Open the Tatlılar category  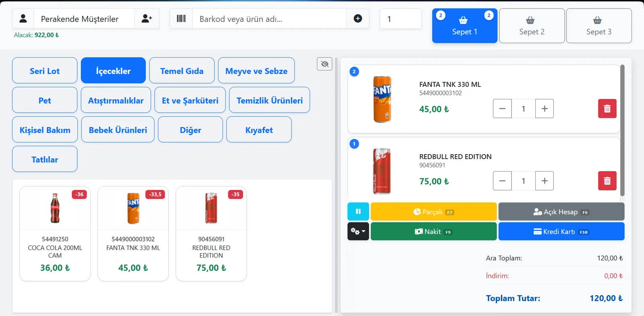pyautogui.click(x=45, y=159)
